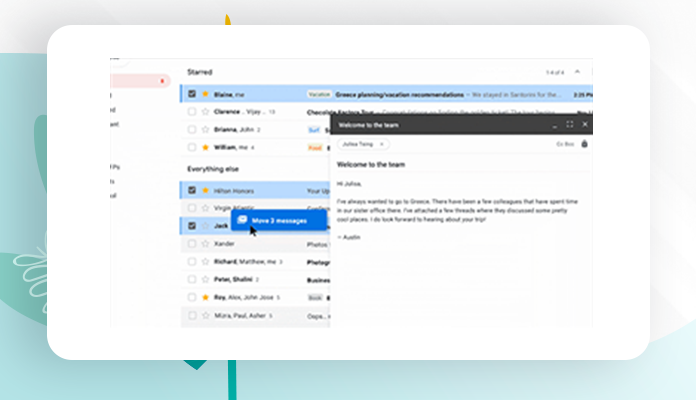696x400 pixels.
Task: Star the Peter, Shalini email
Action: click(x=205, y=279)
